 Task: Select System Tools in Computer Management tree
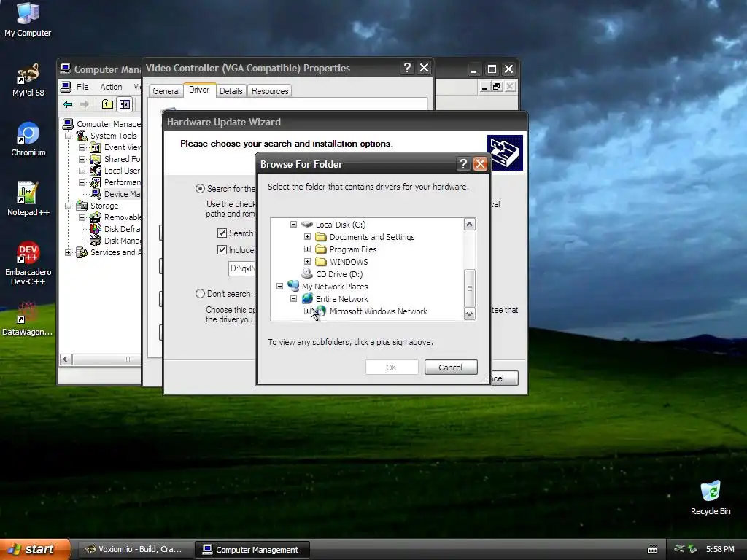[x=113, y=135]
